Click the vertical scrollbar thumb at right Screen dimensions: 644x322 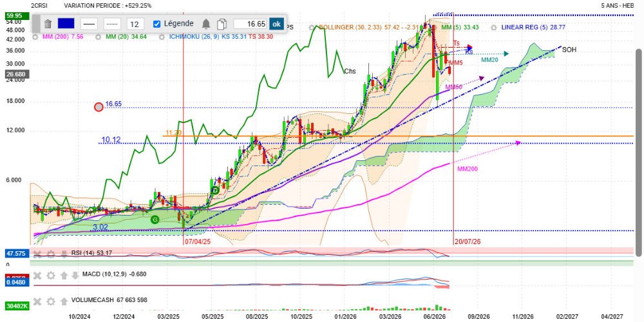pyautogui.click(x=639, y=152)
